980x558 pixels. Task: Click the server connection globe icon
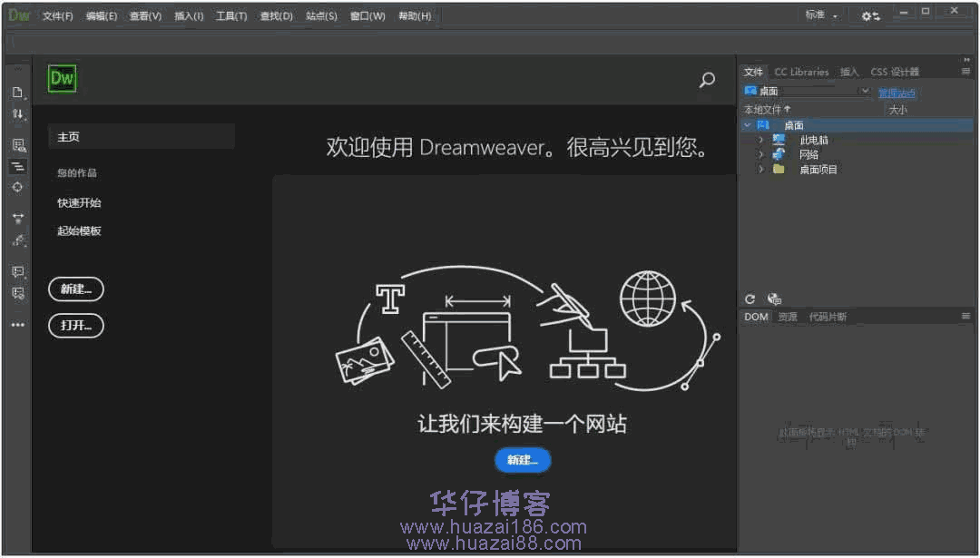tap(774, 299)
